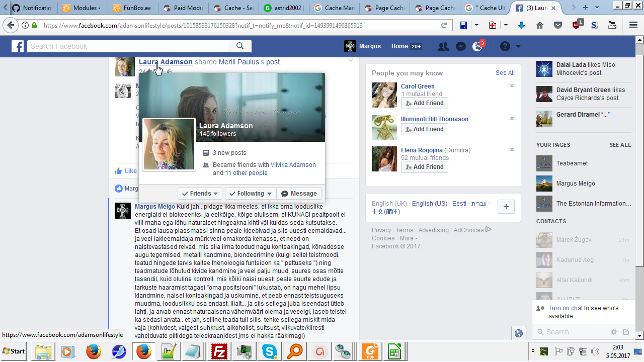
Task: Open the Notifications globe with 3 badge
Action: coord(477,46)
